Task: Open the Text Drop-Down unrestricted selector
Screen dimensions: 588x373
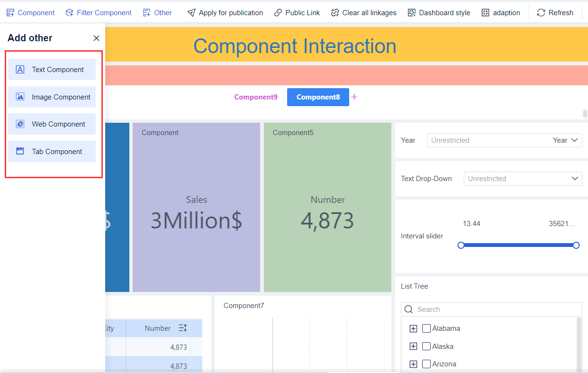Action: click(523, 179)
